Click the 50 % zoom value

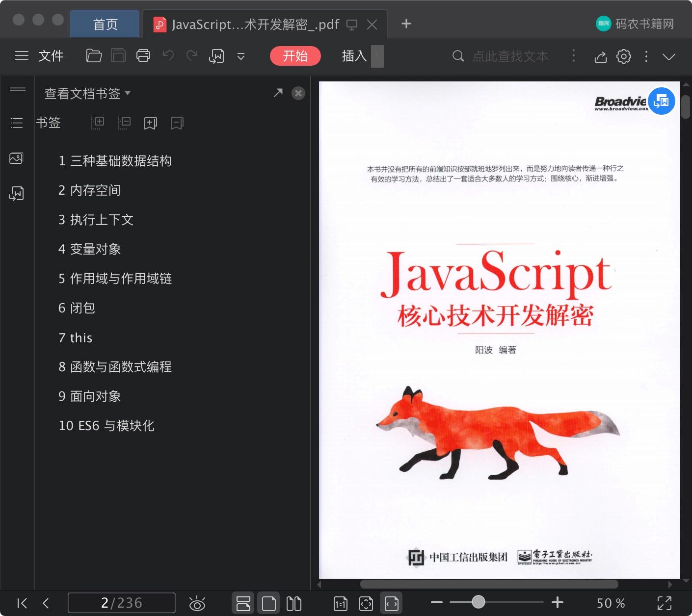tap(611, 603)
